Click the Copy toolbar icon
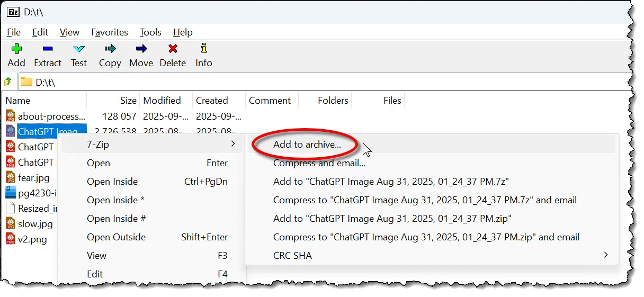The width and height of the screenshot is (644, 297). point(110,49)
